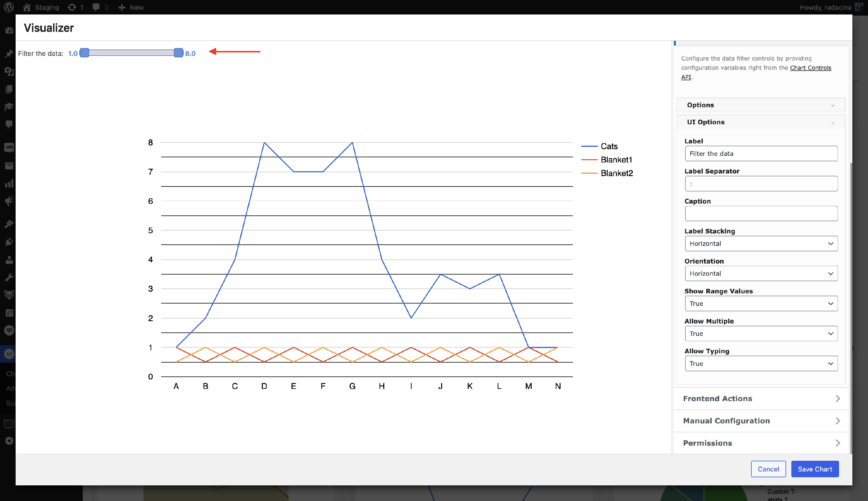Viewport: 868px width, 501px height.
Task: Open the Chart Controls API link
Action: point(810,68)
